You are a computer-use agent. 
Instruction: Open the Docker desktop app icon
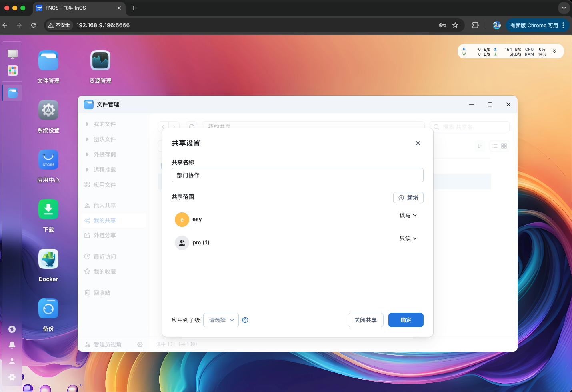[x=48, y=259]
